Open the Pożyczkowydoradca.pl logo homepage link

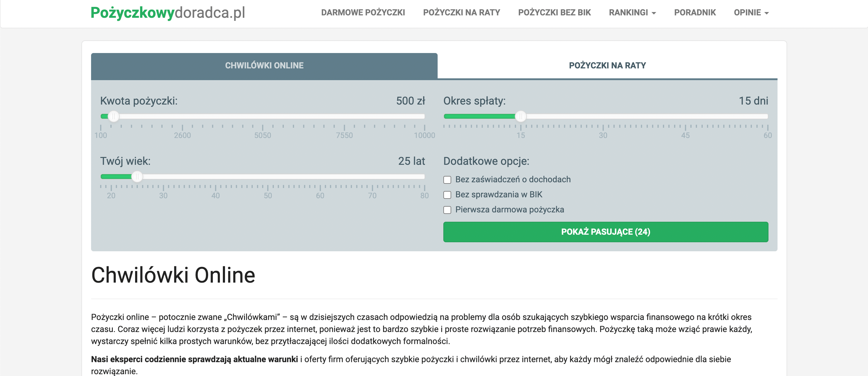[168, 13]
